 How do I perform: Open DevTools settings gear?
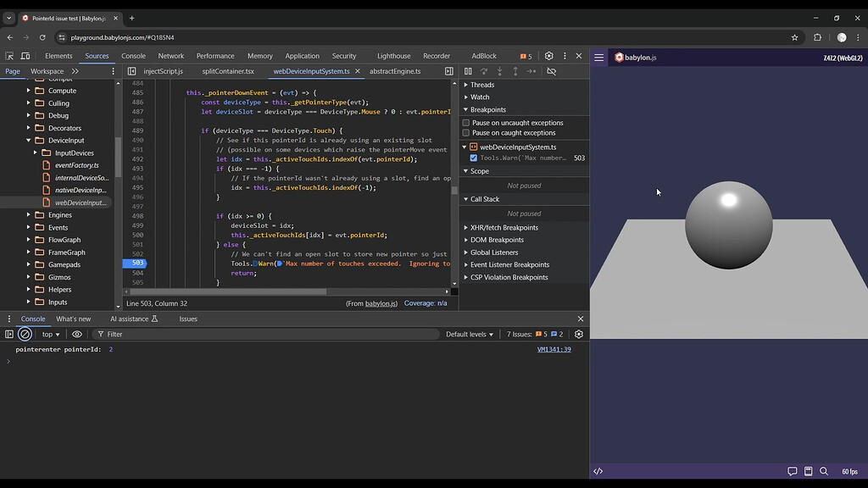point(548,54)
